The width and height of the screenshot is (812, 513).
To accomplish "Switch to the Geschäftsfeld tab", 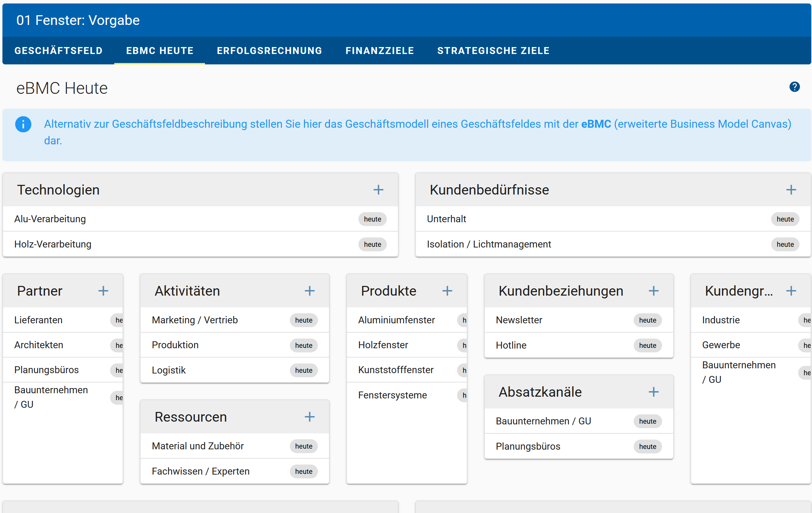I will coord(59,51).
